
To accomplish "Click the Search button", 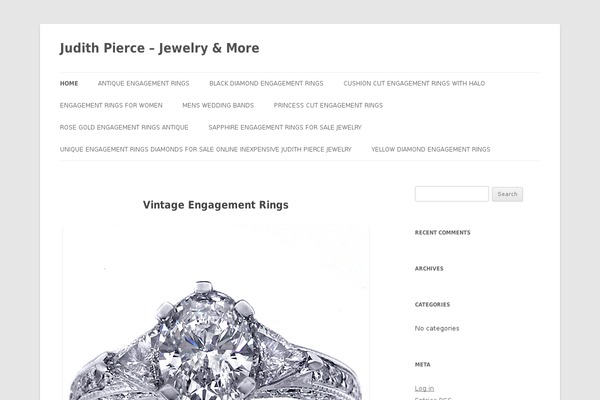I will click(x=507, y=194).
